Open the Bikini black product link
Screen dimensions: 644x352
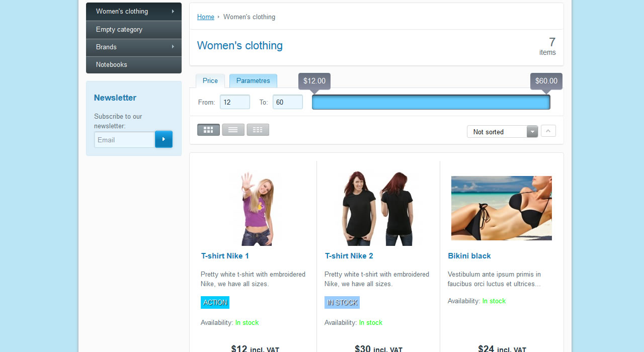tap(469, 256)
